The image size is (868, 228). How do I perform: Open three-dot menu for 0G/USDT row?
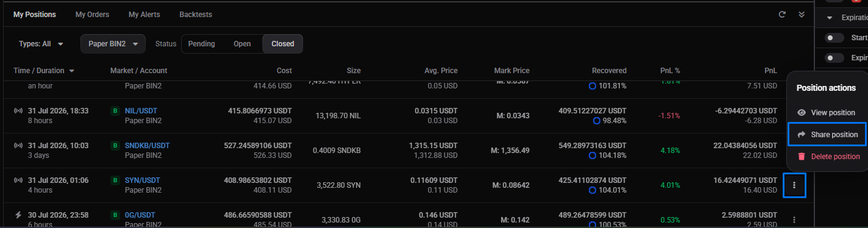[794, 219]
